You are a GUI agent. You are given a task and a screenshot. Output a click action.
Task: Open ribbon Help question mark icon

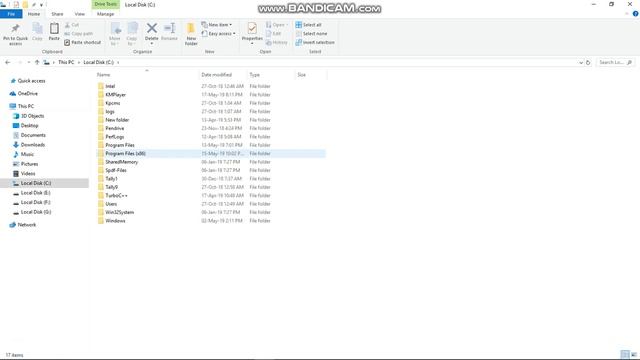636,14
